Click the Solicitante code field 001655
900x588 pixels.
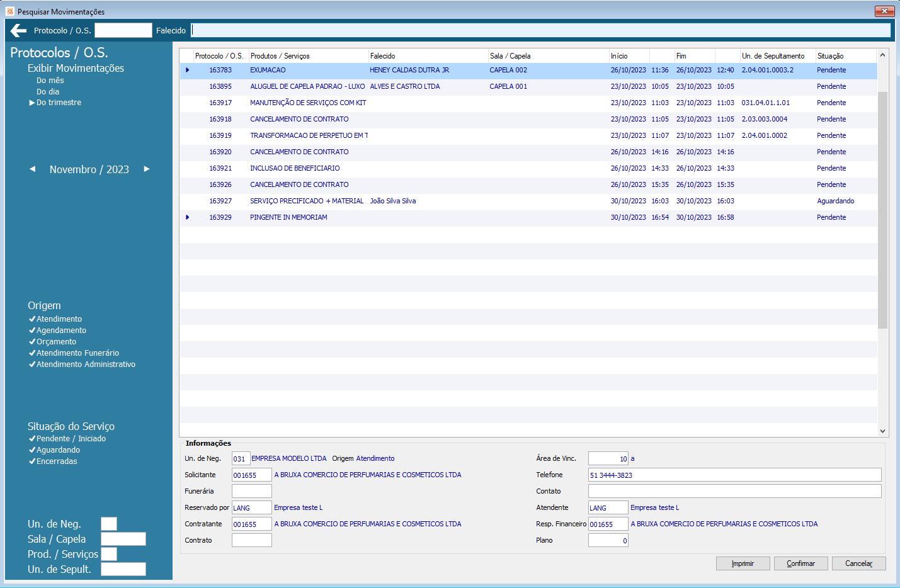252,475
